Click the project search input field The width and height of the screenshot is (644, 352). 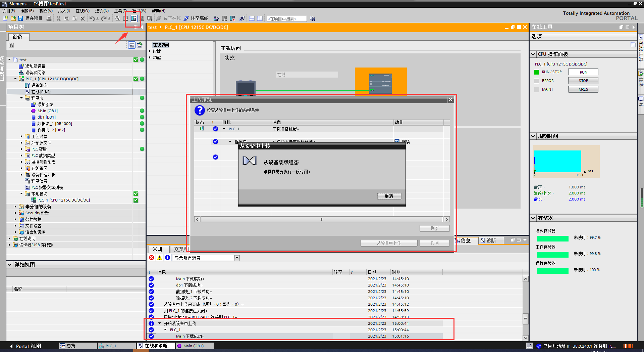pyautogui.click(x=287, y=19)
